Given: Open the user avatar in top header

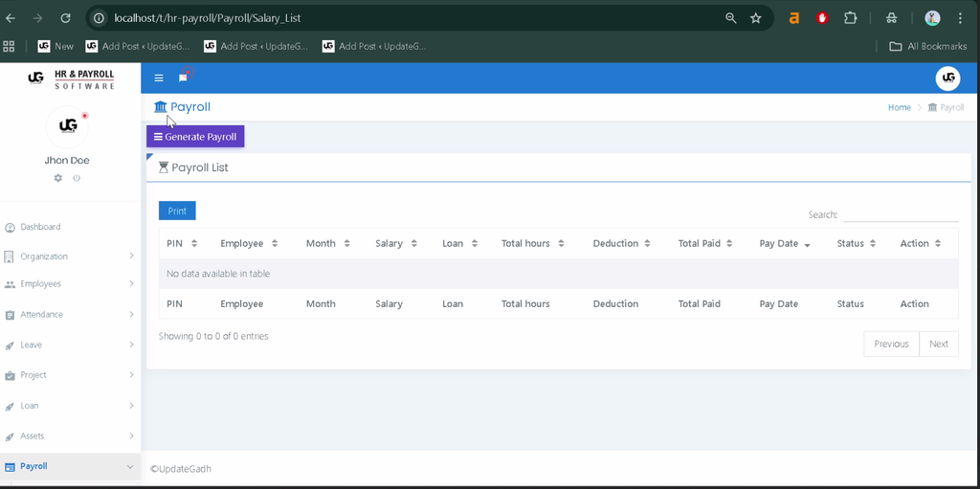Looking at the screenshot, I should pyautogui.click(x=947, y=78).
